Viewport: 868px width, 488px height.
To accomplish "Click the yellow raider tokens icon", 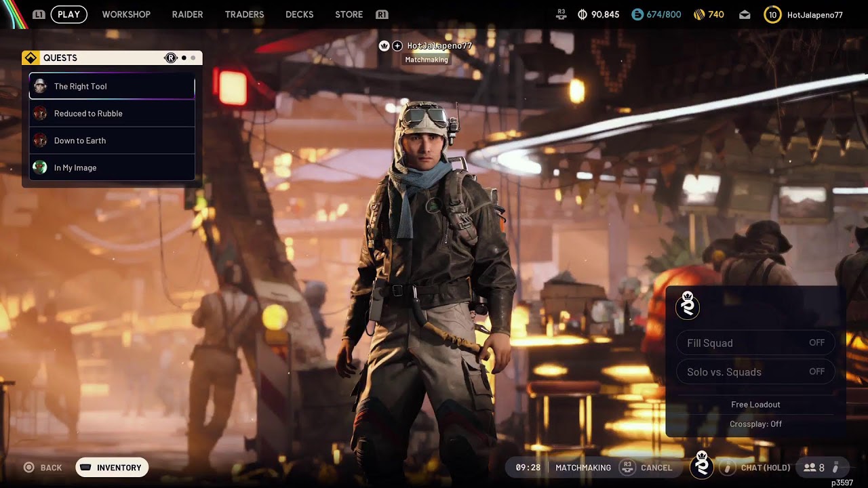I will 699,14.
